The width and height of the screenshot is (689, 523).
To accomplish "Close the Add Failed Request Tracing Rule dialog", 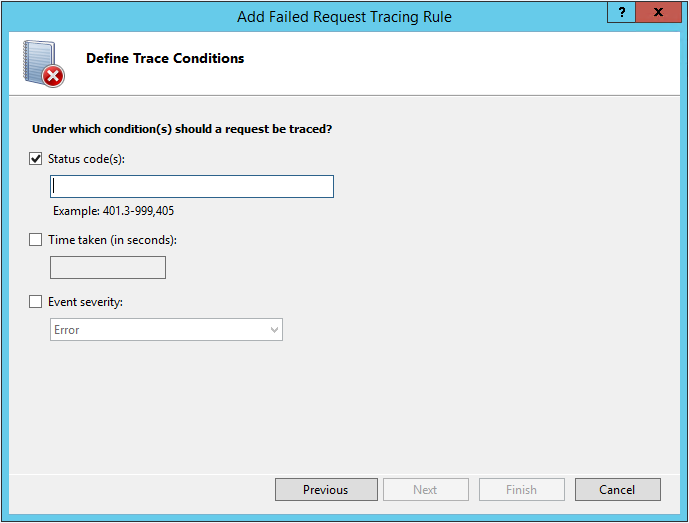I will (x=658, y=12).
